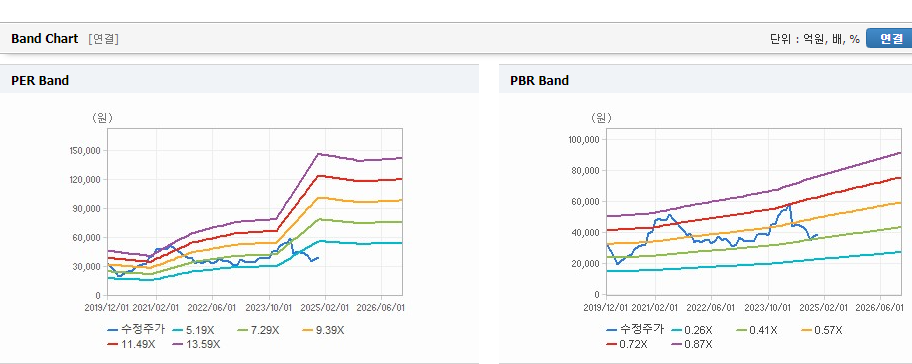Viewport: 912px width, 364px height.
Task: Toggle 수정주가 legend in PER Band
Action: tap(136, 330)
